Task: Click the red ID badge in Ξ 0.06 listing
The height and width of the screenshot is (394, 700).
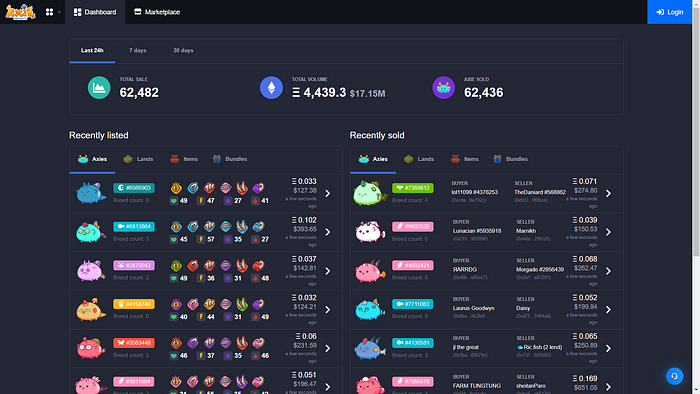Action: (134, 343)
